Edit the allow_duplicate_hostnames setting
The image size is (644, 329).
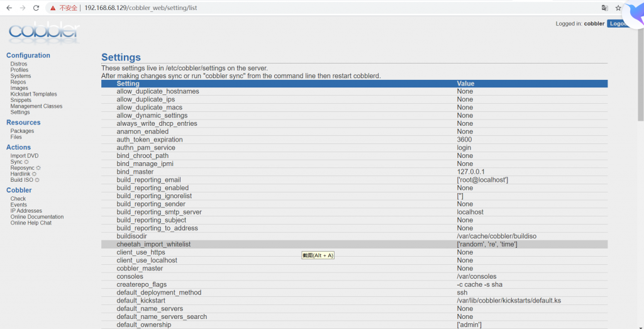click(158, 92)
